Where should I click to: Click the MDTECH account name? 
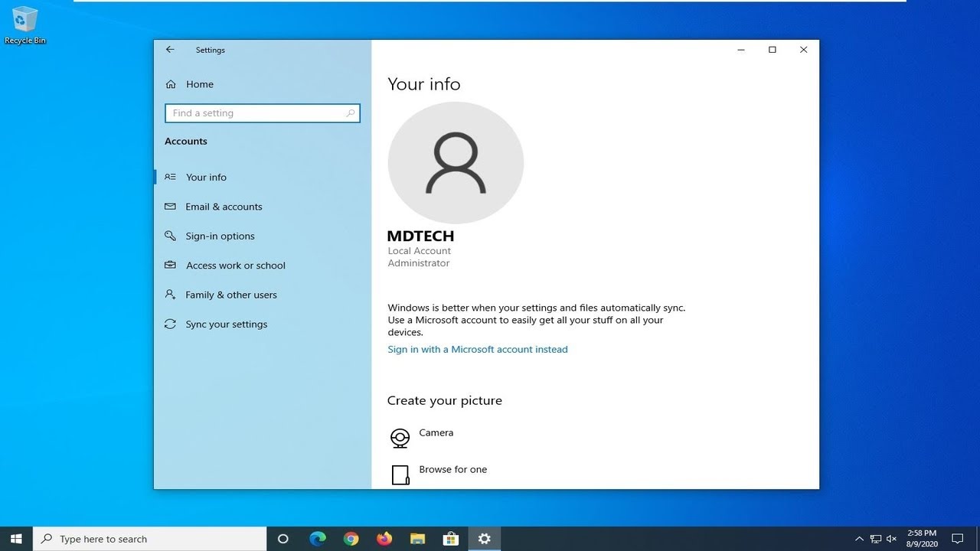click(x=421, y=236)
